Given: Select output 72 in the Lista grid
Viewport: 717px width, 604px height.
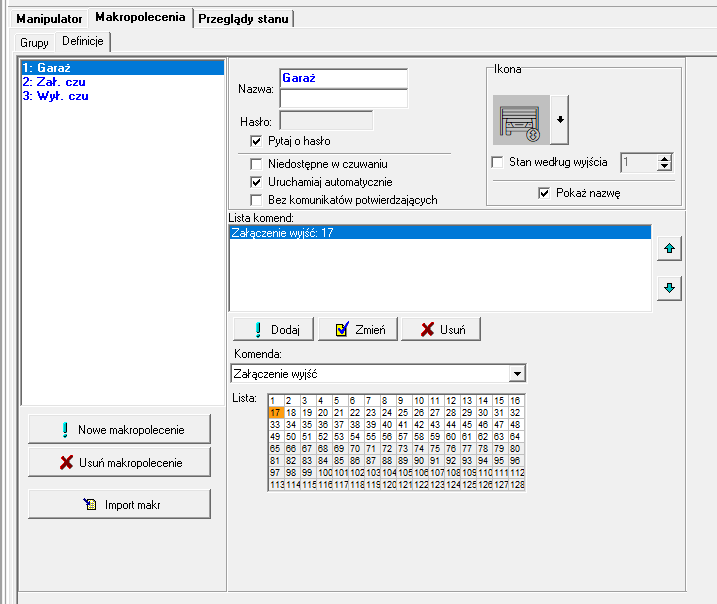Looking at the screenshot, I should pyautogui.click(x=388, y=449).
